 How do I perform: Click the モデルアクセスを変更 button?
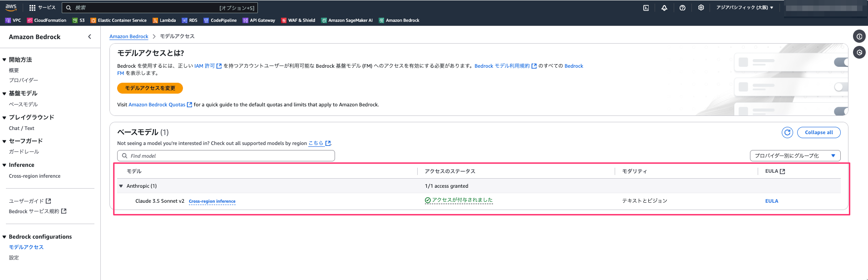[150, 88]
